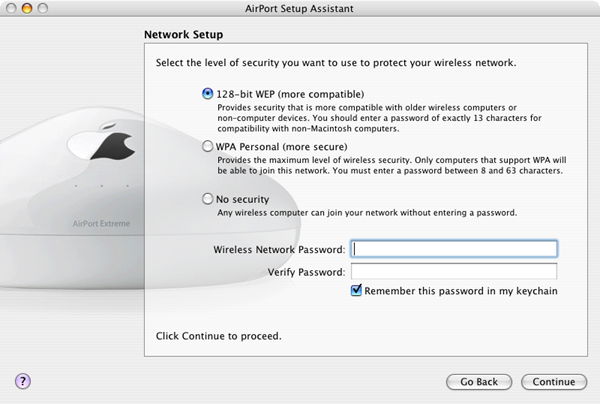Click into the Verify Password field
This screenshot has height=404, width=600.
pyautogui.click(x=454, y=271)
